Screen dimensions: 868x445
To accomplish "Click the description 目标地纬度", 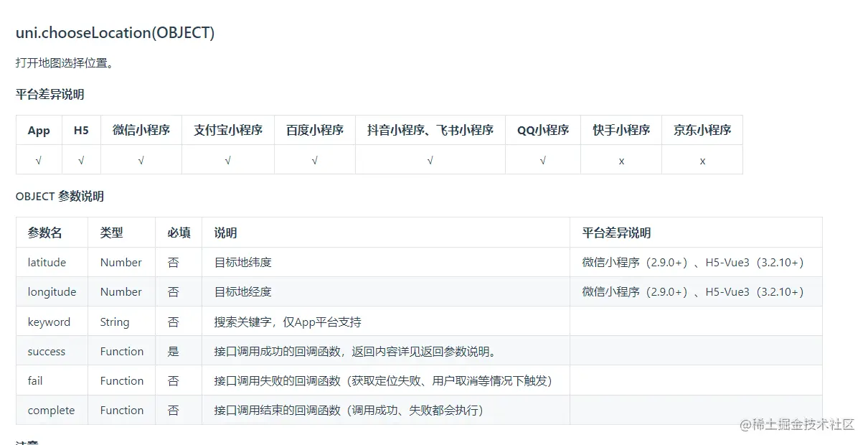I will [x=242, y=263].
